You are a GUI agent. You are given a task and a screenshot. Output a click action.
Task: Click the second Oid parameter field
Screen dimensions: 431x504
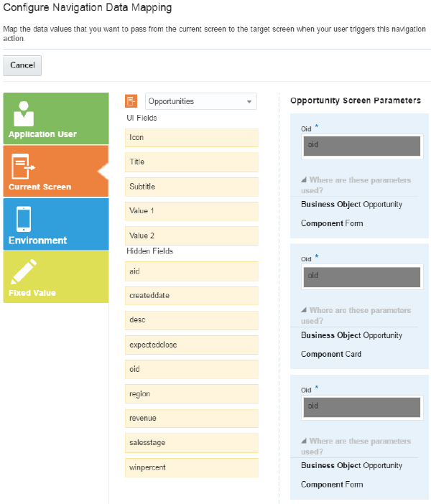tap(361, 276)
